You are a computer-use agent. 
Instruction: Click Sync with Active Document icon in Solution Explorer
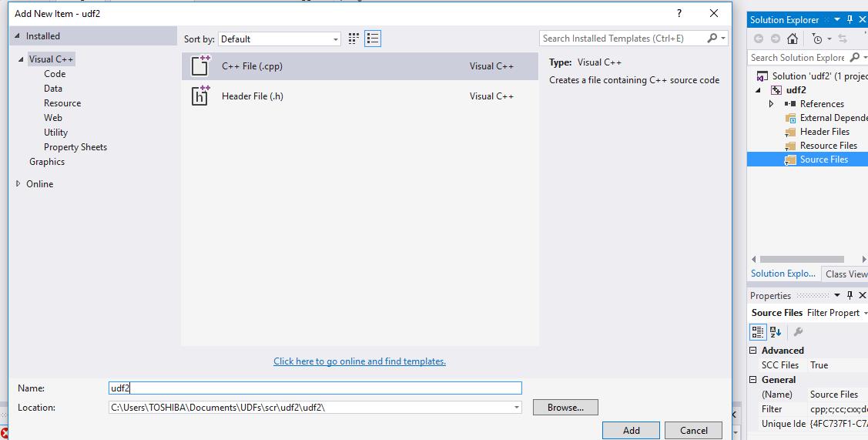tap(843, 39)
